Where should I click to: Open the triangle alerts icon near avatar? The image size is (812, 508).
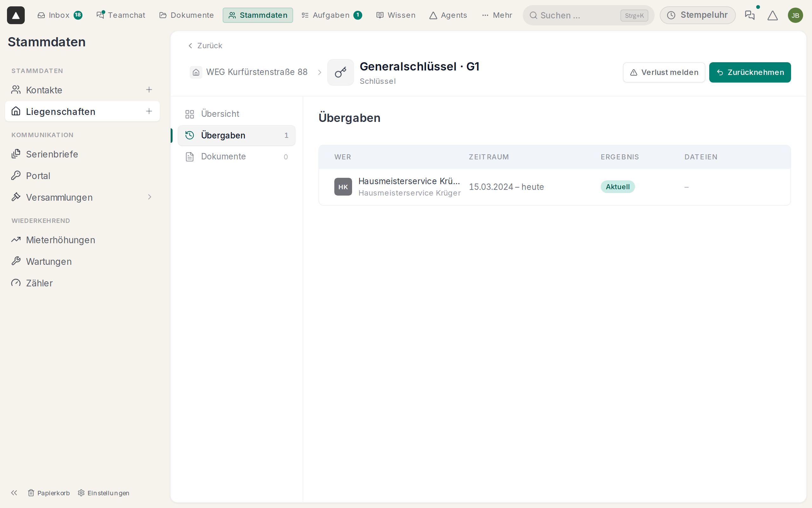772,15
